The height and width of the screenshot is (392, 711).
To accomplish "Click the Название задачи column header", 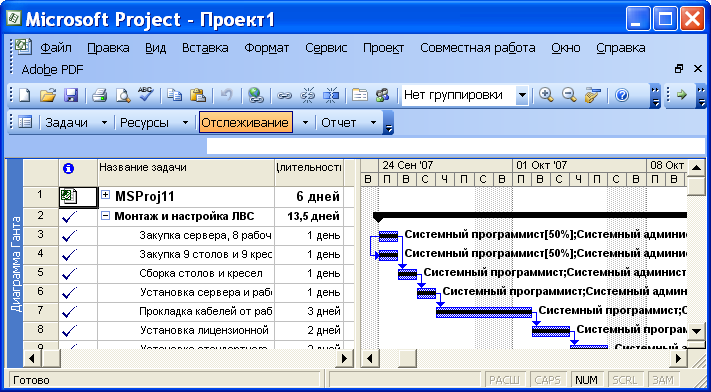I will (x=186, y=172).
